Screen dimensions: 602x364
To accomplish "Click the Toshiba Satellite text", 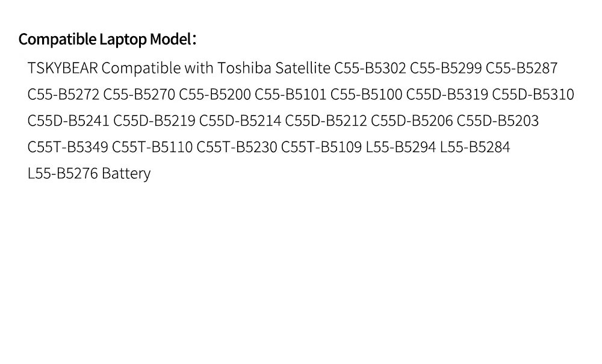I will [274, 68].
